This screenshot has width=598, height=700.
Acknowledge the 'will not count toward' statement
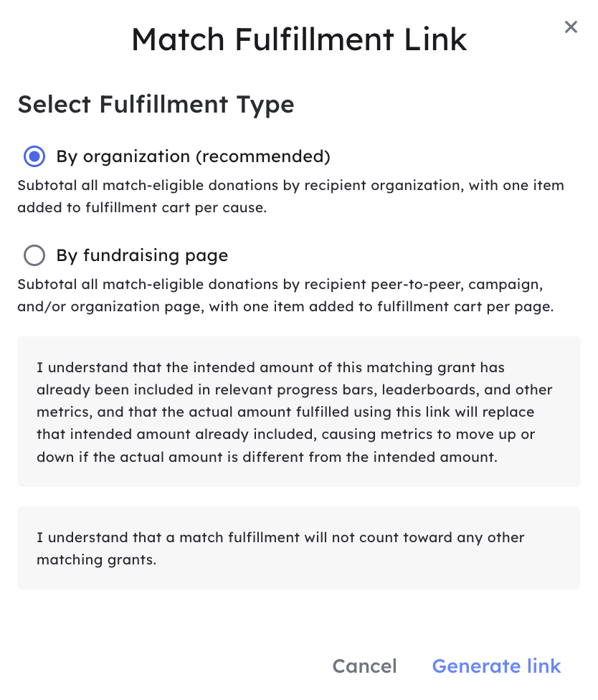[x=299, y=548]
